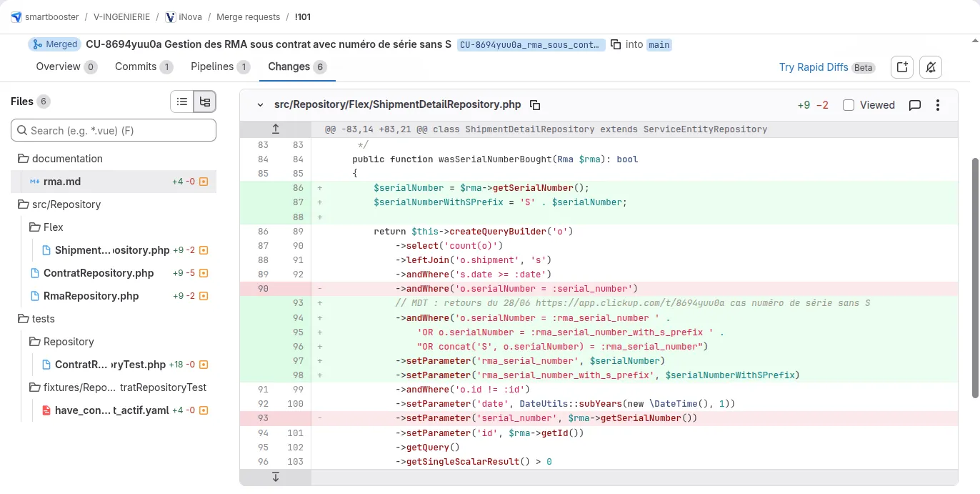The width and height of the screenshot is (980, 494).
Task: Select Shipment…ository.php in file tree
Action: 114,250
